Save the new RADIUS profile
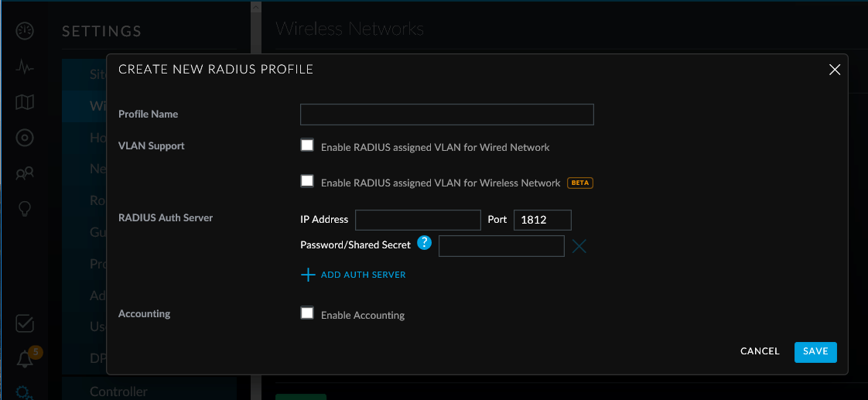 click(x=815, y=351)
